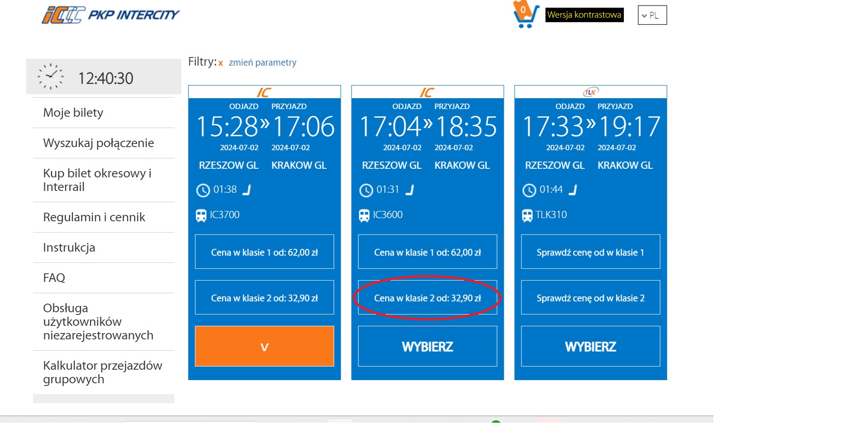Toggle the Wersja kontrastowa mode
The width and height of the screenshot is (868, 424).
click(x=584, y=15)
